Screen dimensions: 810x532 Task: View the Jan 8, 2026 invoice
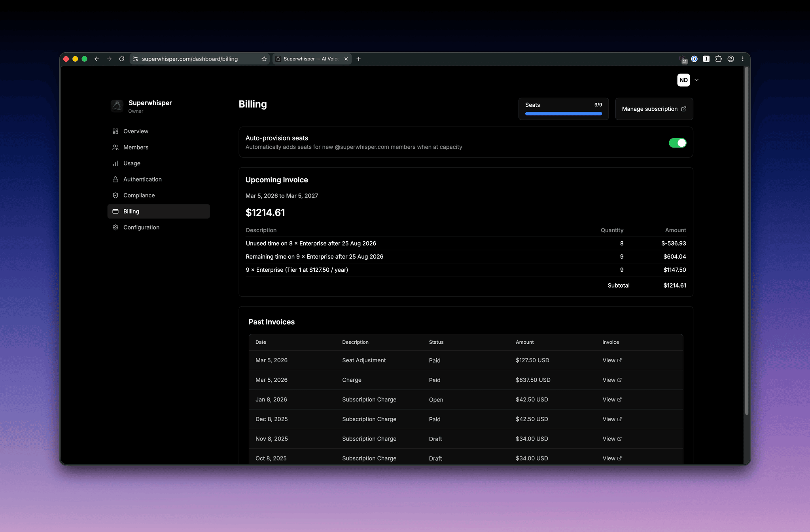612,399
